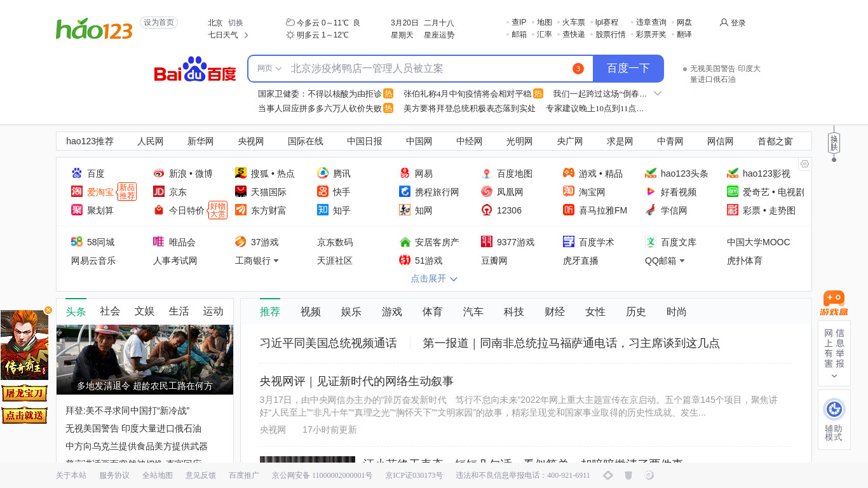The width and height of the screenshot is (868, 488).
Task: Expand 点击展开 to show more sites
Action: pyautogui.click(x=434, y=279)
